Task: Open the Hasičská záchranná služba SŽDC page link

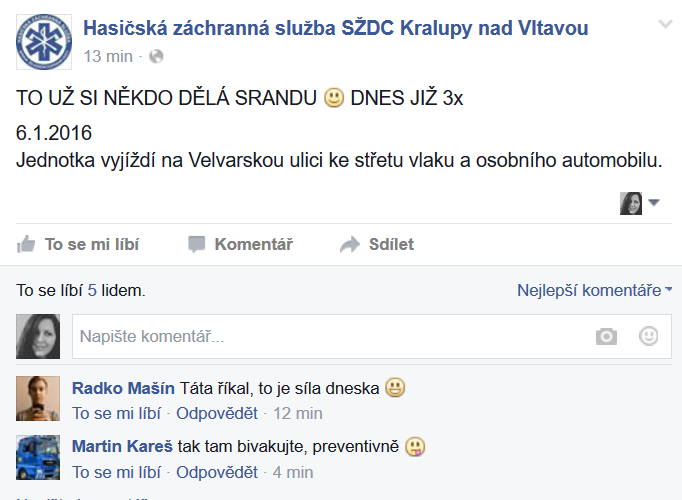Action: click(335, 28)
